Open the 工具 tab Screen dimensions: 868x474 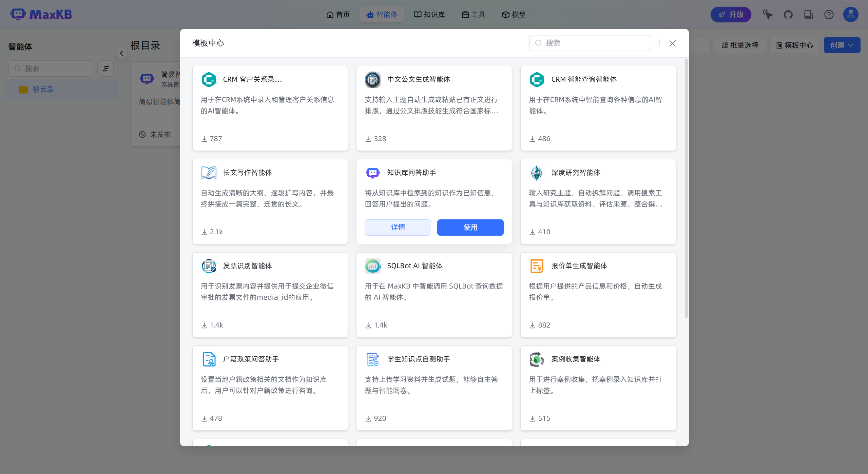pyautogui.click(x=474, y=15)
